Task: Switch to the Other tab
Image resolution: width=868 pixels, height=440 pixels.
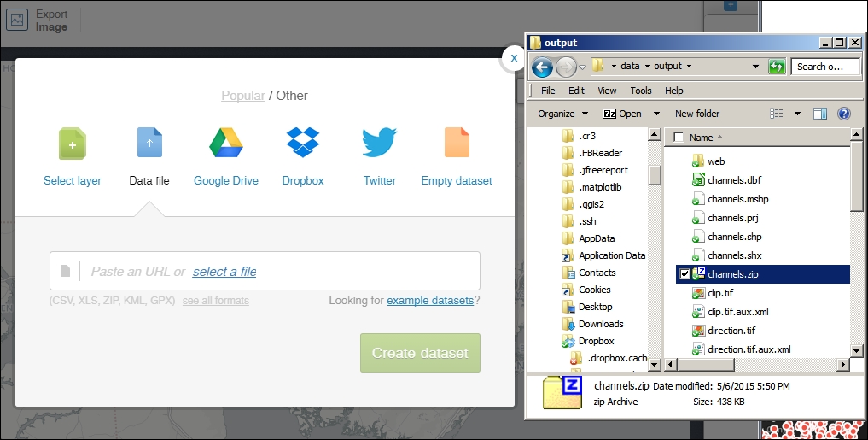Action: tap(292, 96)
